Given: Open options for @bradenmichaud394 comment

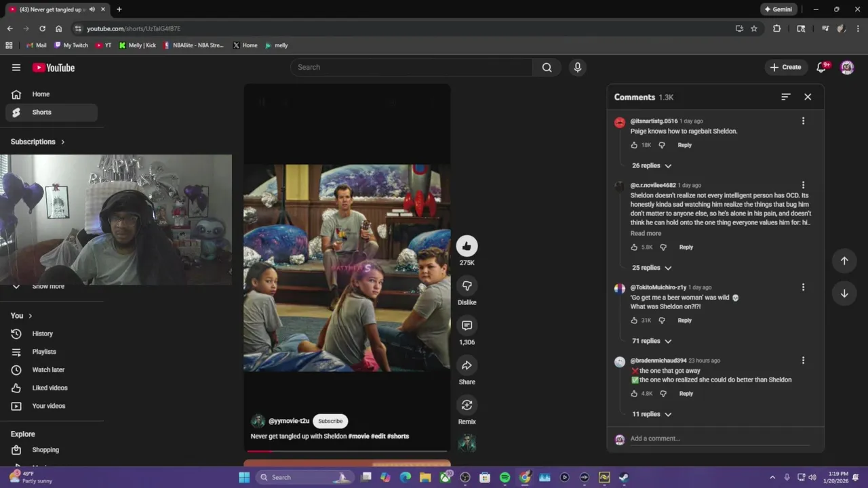Looking at the screenshot, I should (x=803, y=361).
